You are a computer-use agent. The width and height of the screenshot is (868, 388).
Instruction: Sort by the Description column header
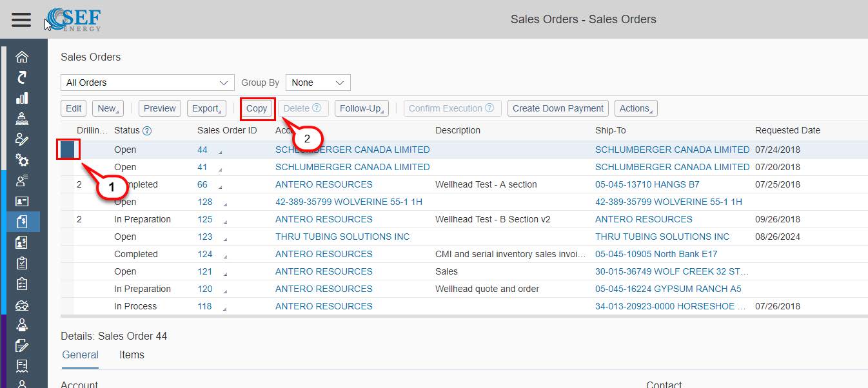(458, 130)
